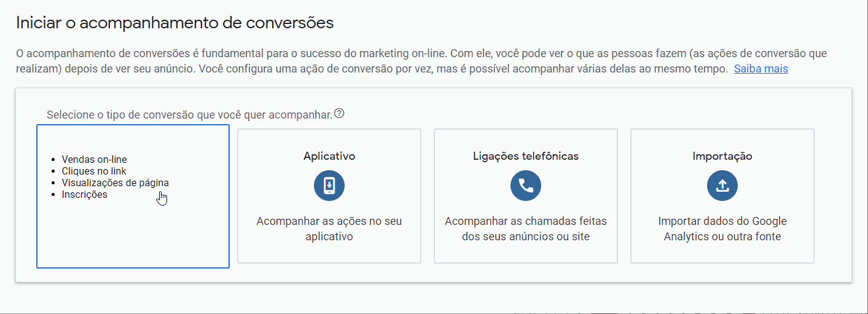This screenshot has width=868, height=314.
Task: Click the phone handset icon
Action: point(526,186)
